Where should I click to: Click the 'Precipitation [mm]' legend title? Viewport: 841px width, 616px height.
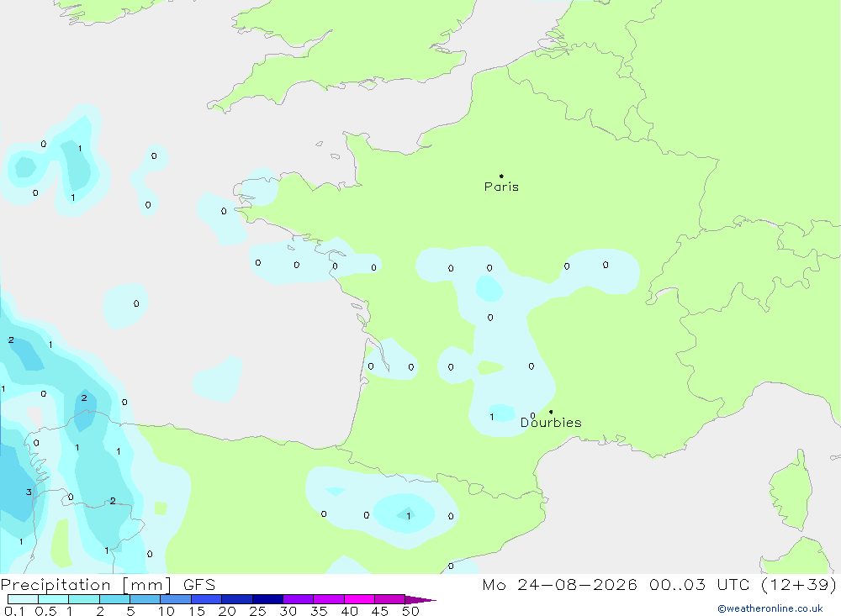[x=86, y=585]
